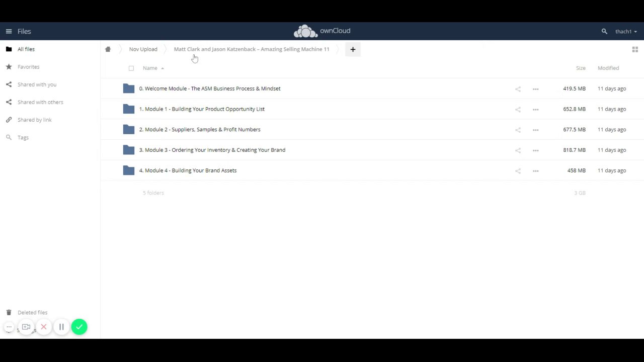The image size is (644, 362).
Task: Select all files checkbox
Action: click(x=131, y=68)
